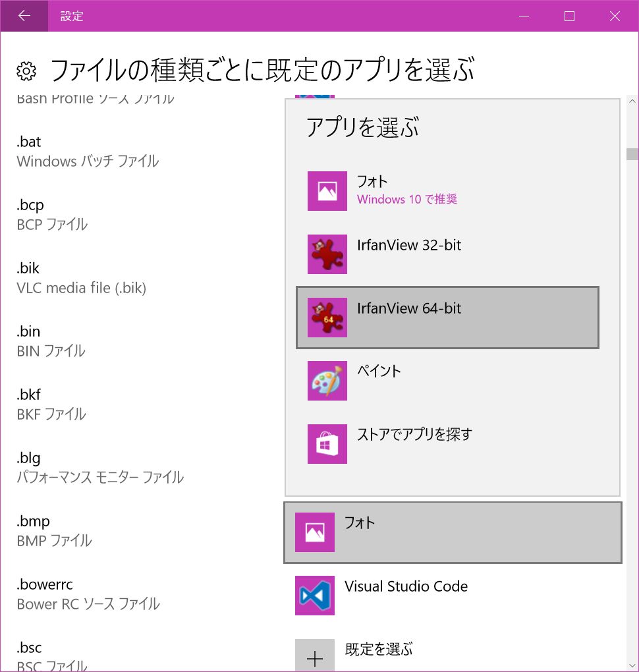Click BIN ファイル description
Screen dimensions: 639x672
point(51,351)
